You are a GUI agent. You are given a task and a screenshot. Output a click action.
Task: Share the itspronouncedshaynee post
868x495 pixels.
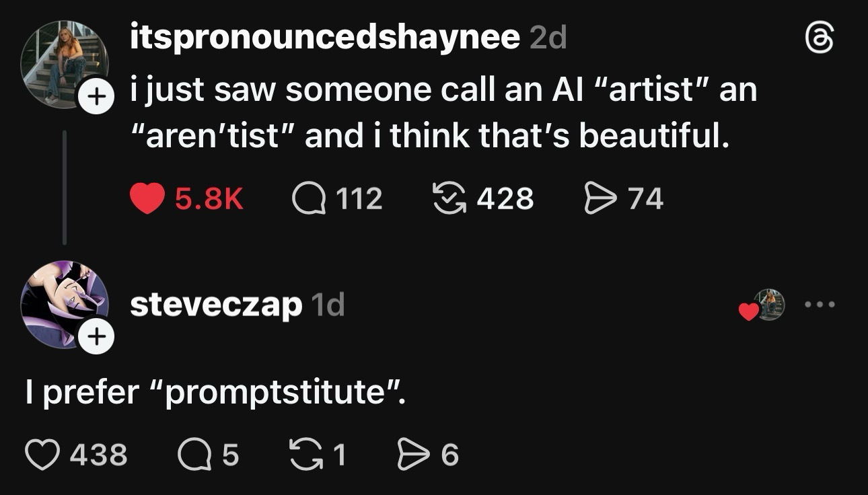point(600,198)
